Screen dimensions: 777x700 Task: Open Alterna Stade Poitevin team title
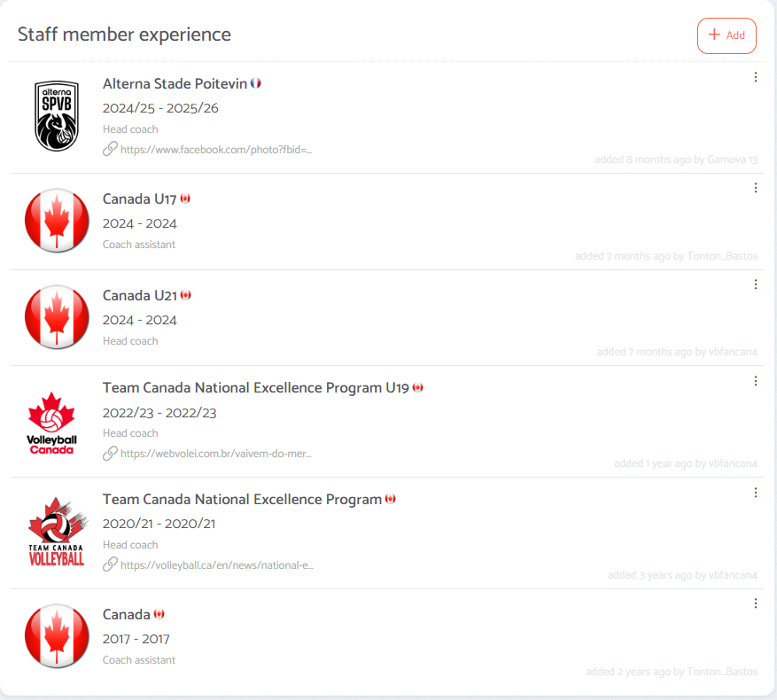[x=175, y=84]
